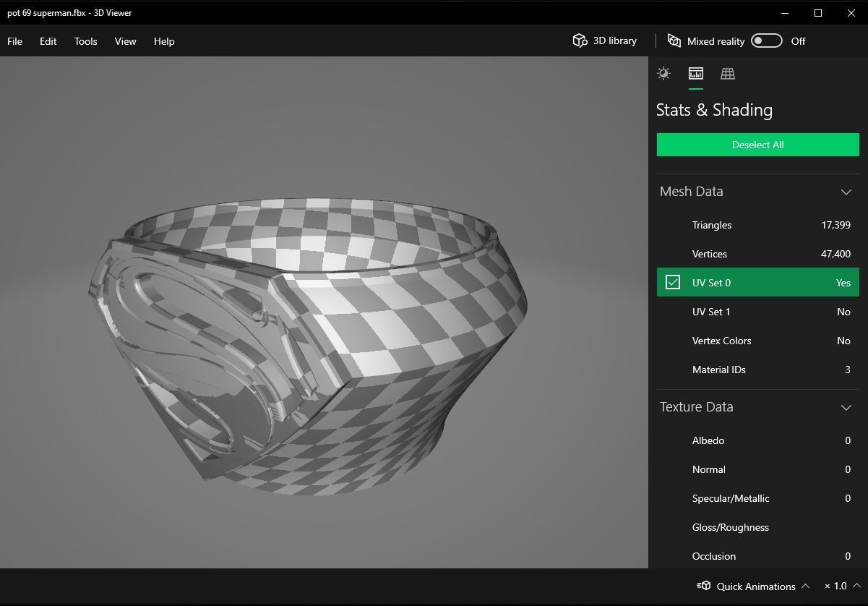Select the Triangles row
The image size is (868, 606).
(x=757, y=225)
